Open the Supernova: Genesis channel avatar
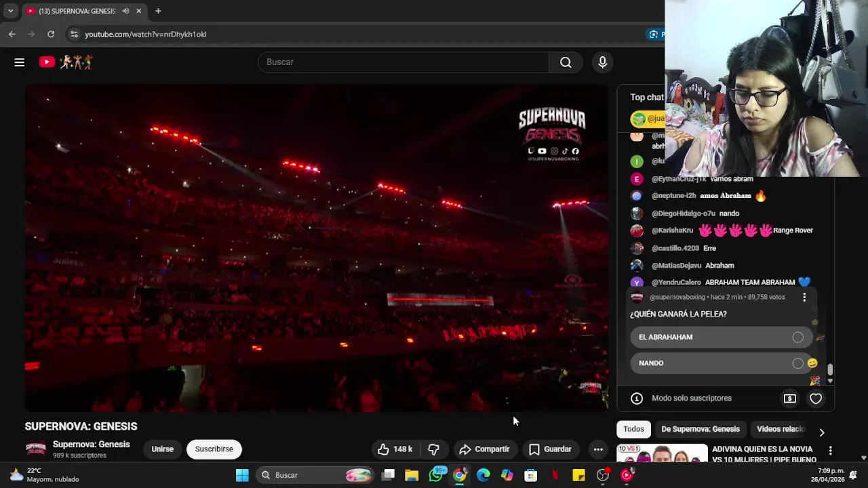868x488 pixels. [35, 449]
